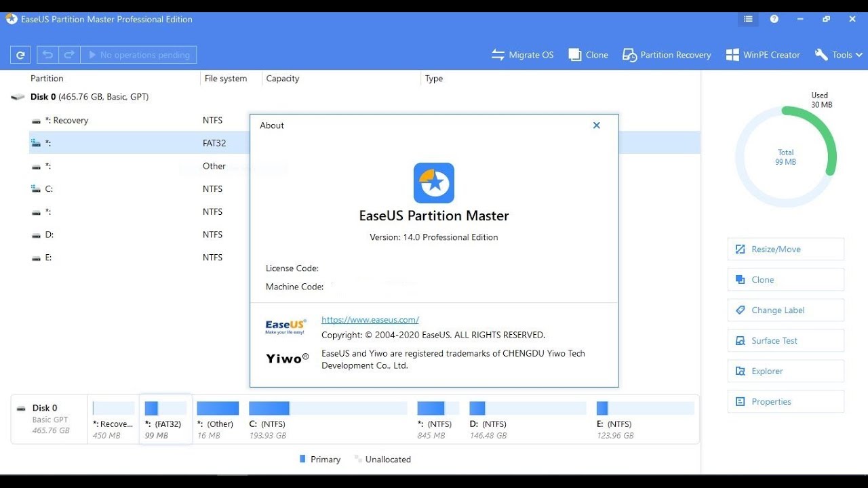Select the E: 123.96 GB block in the disk map
The image size is (868, 488).
point(645,420)
